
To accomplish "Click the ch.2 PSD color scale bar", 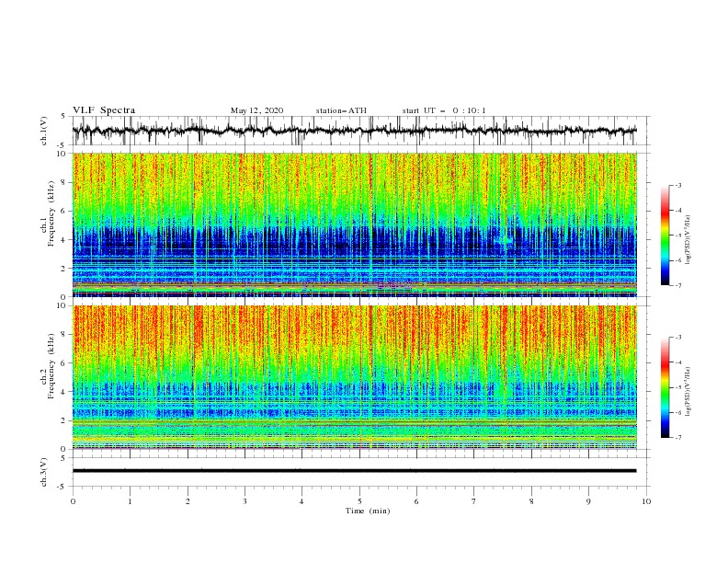I will pyautogui.click(x=665, y=387).
